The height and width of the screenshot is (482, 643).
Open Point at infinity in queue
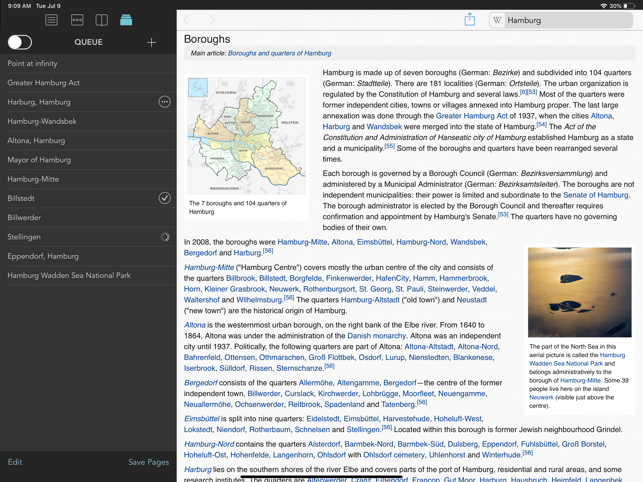click(88, 64)
